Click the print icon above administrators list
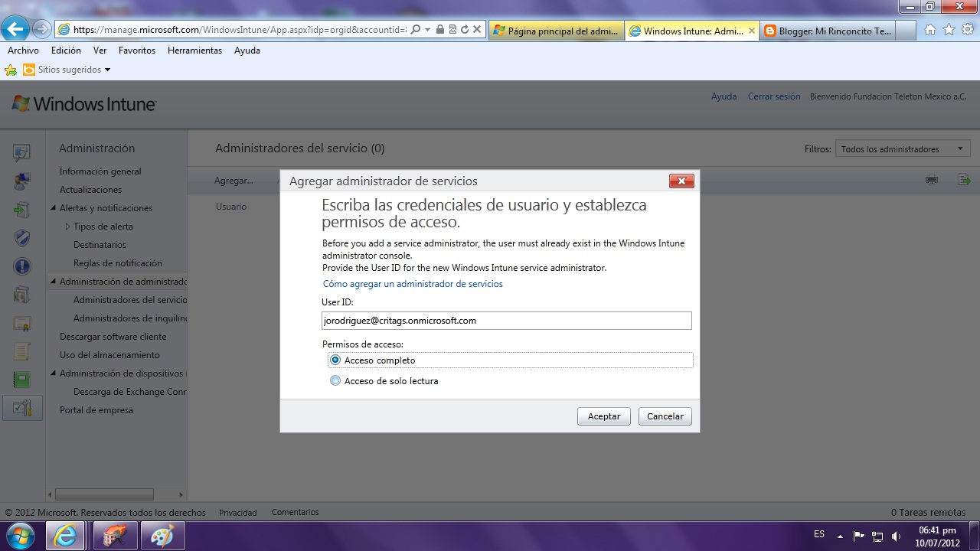 (x=932, y=180)
